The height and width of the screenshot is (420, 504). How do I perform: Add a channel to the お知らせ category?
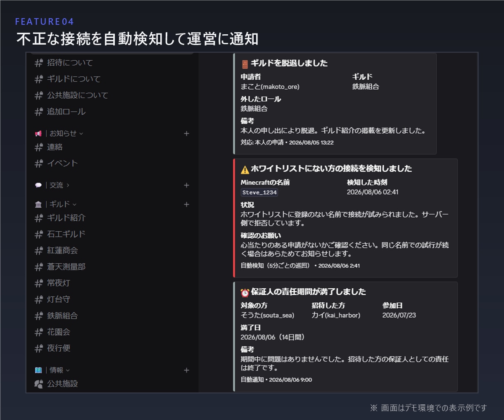click(x=186, y=133)
